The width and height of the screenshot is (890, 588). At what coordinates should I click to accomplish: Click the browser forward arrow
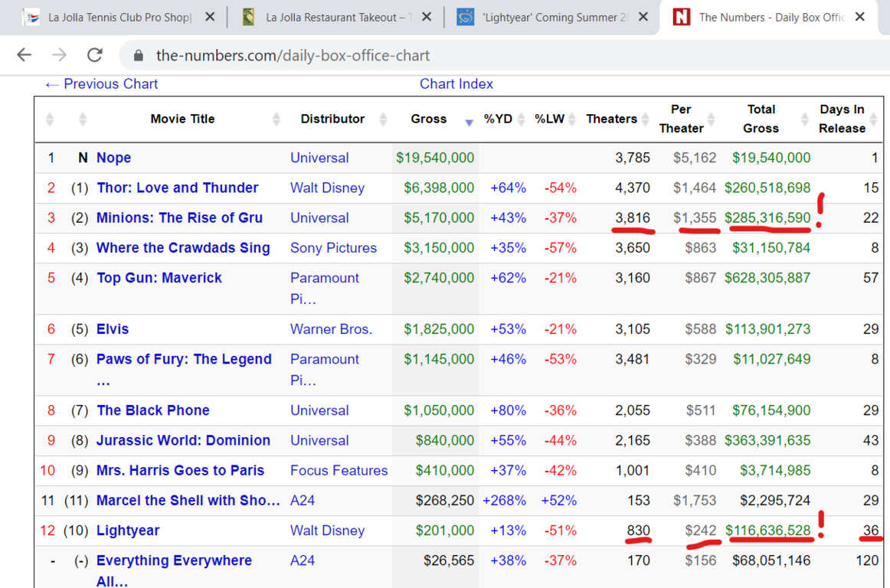pyautogui.click(x=60, y=55)
